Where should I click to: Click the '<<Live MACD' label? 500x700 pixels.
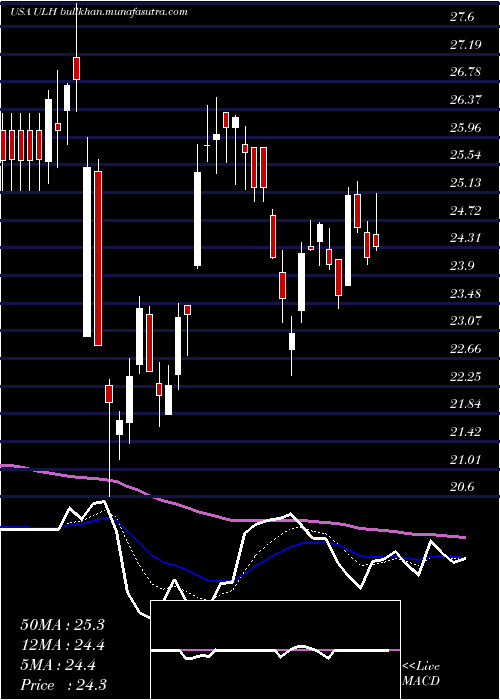[421, 673]
